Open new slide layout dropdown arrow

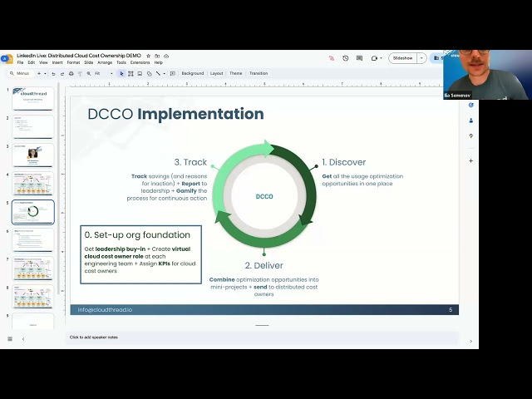[x=45, y=73]
